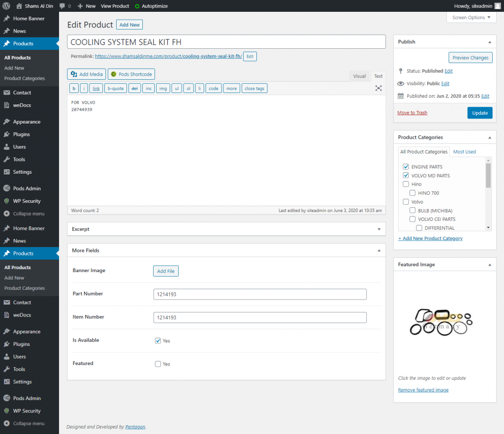Click the blue Update button
The height and width of the screenshot is (434, 504).
[x=479, y=113]
